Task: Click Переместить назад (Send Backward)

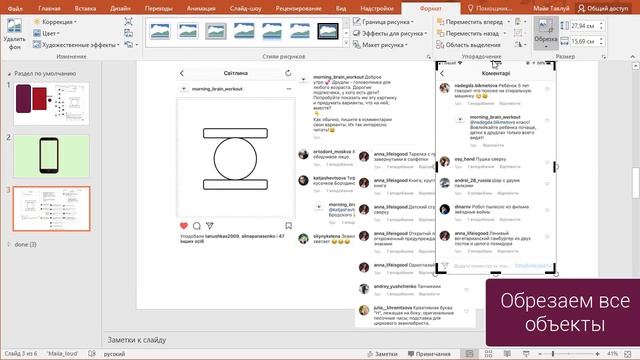Action: pos(468,33)
